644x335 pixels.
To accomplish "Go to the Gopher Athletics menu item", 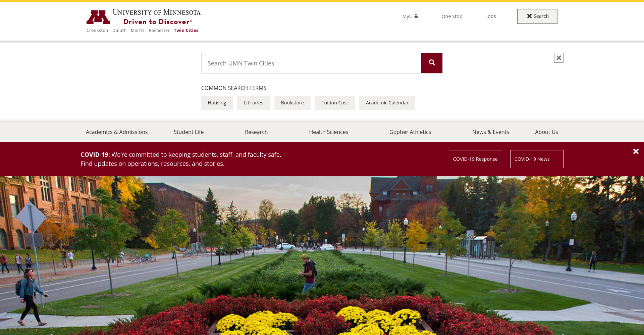I will pos(410,132).
